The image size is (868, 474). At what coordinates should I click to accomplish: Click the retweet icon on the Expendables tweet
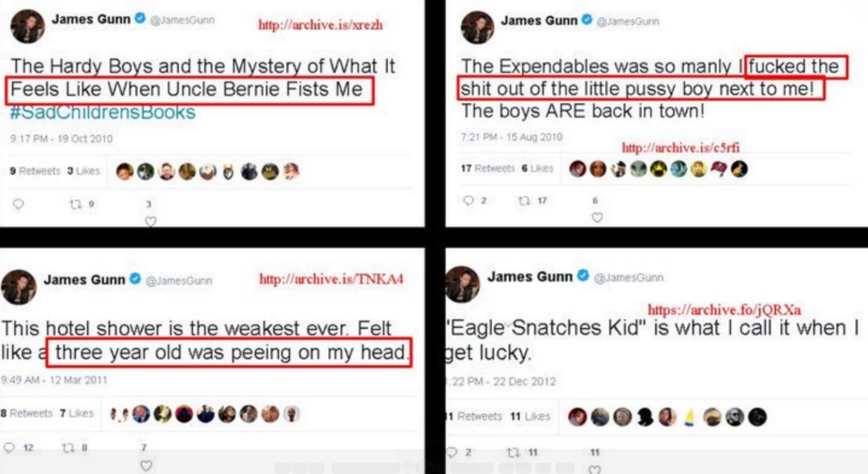point(523,200)
